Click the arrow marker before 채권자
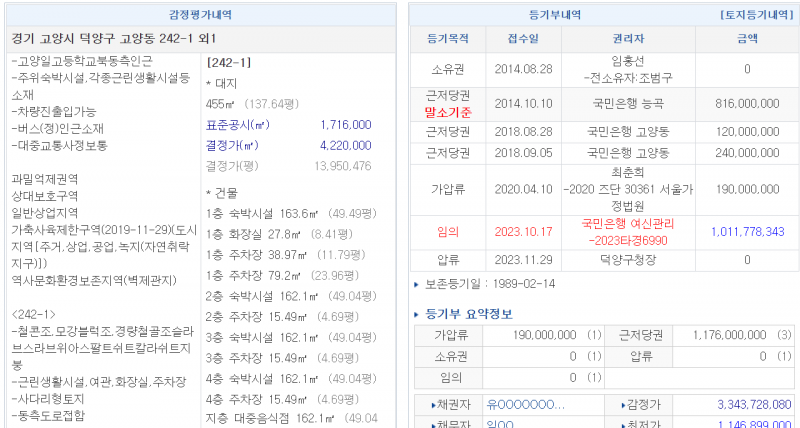Image resolution: width=800 pixels, height=428 pixels. click(423, 405)
